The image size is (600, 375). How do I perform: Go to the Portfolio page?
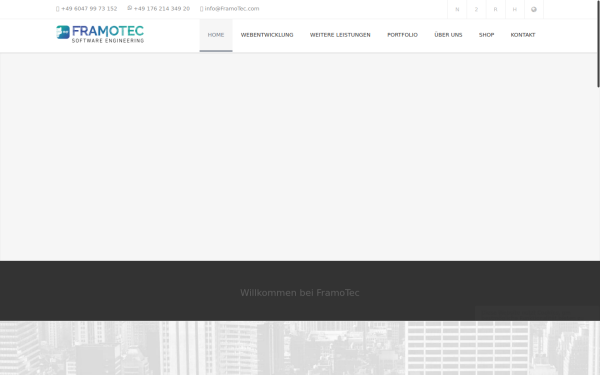402,35
